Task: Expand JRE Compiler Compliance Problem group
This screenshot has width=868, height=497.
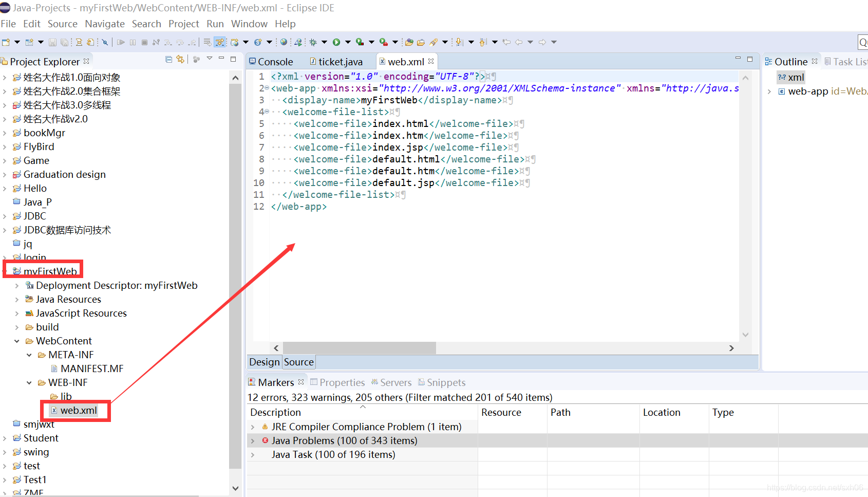Action: tap(253, 427)
